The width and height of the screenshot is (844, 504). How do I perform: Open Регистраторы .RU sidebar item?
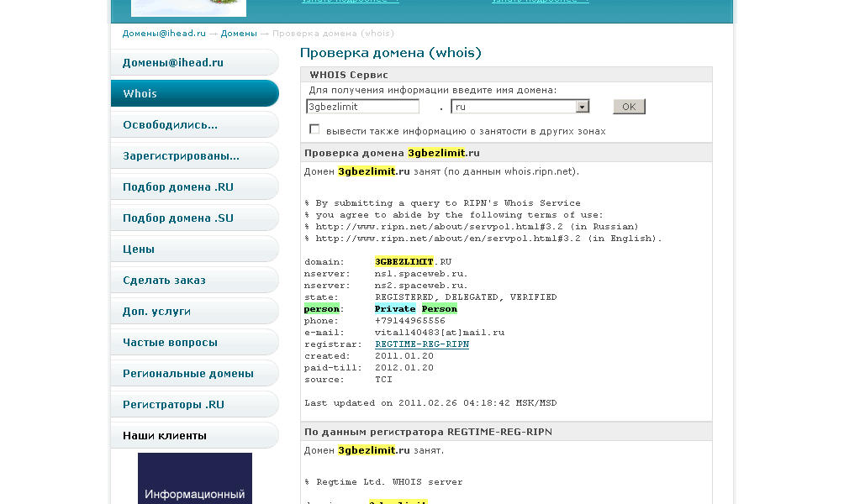pos(194,405)
